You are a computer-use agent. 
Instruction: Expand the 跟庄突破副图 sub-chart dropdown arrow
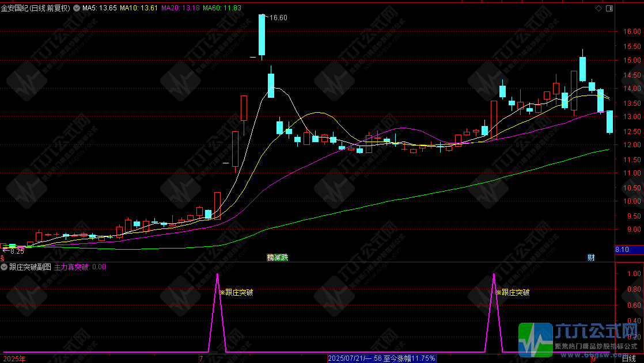tap(5, 267)
